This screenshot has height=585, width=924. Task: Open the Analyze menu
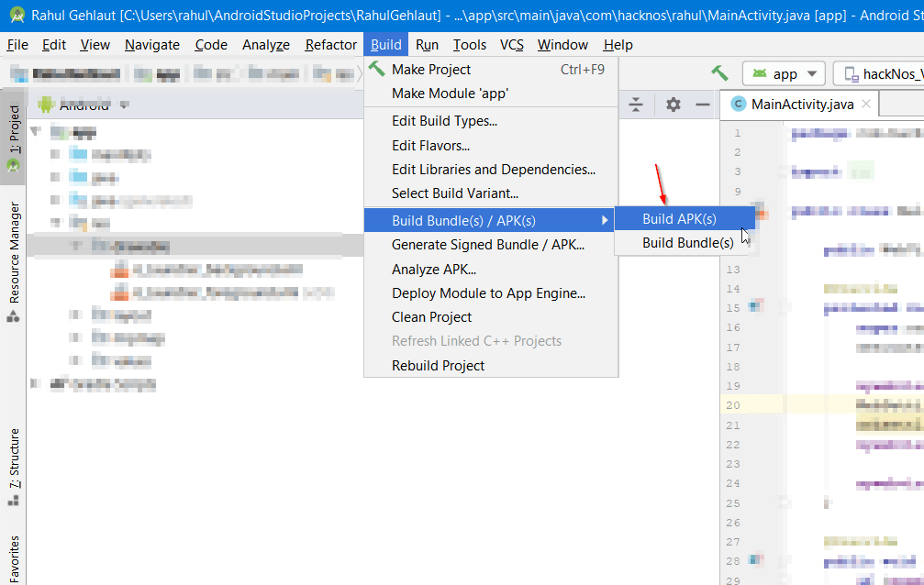click(x=266, y=45)
